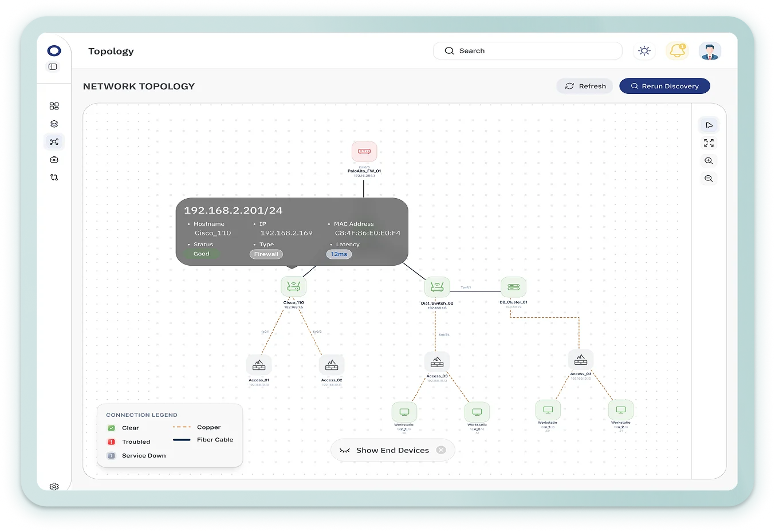Select the Access_01 firewall node
Screen dimensions: 775x532
pyautogui.click(x=259, y=365)
